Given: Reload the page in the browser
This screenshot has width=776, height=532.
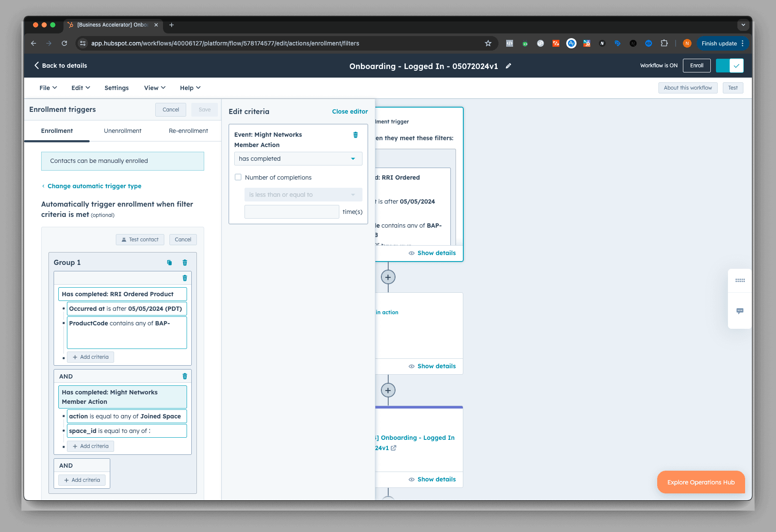Looking at the screenshot, I should pos(64,43).
